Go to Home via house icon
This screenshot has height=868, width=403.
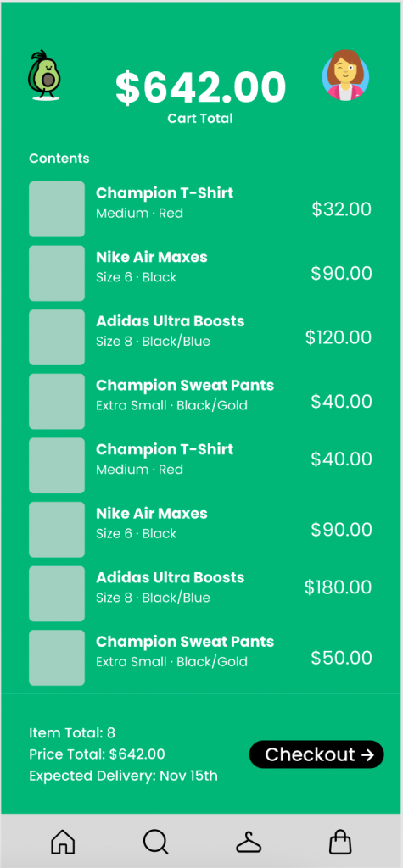pos(63,842)
